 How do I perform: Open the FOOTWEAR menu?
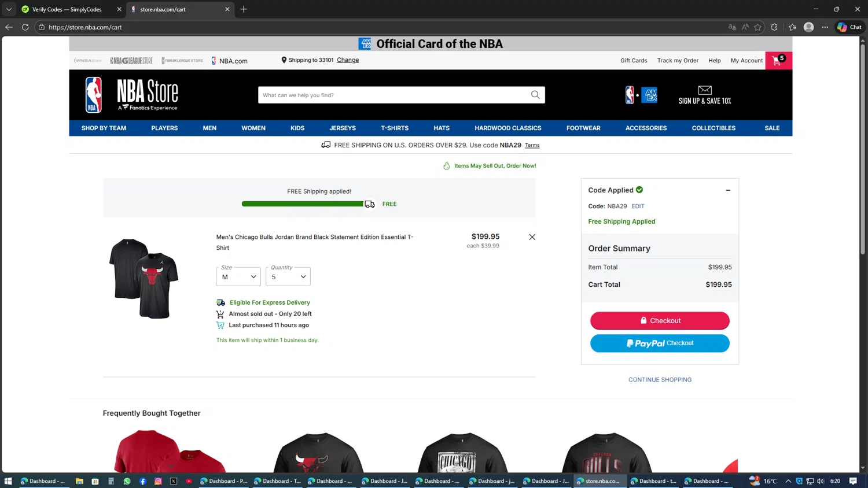click(583, 128)
